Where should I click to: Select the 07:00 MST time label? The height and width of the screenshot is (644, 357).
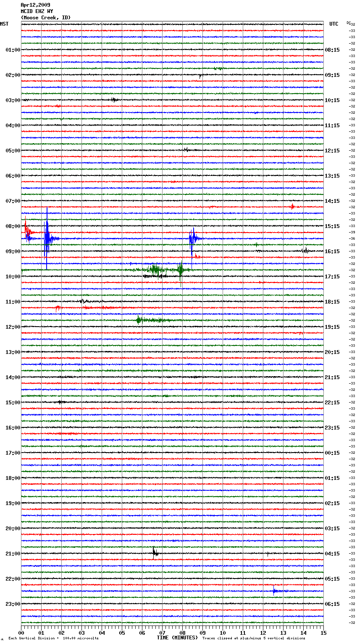(13, 201)
